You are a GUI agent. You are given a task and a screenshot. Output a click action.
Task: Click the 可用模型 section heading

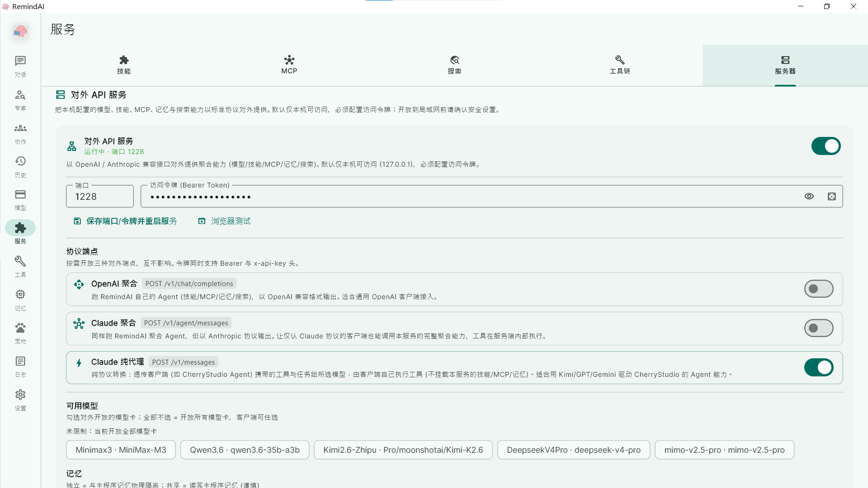[x=82, y=406]
